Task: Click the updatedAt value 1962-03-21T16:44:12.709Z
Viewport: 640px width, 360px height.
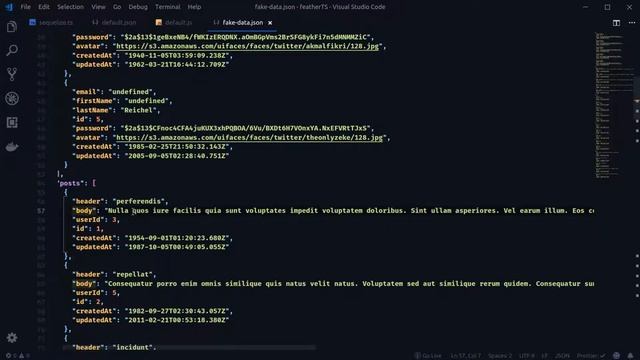Action: (177, 64)
